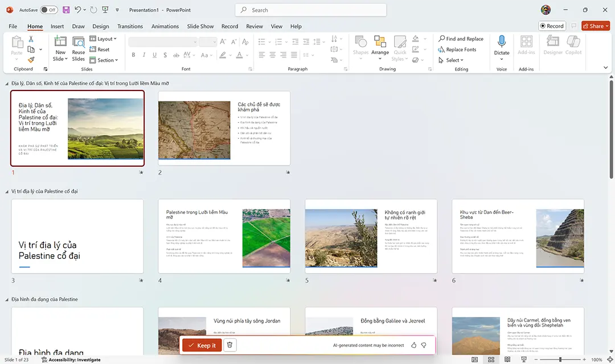Toggle Bold formatting
The image size is (615, 364).
click(x=133, y=55)
